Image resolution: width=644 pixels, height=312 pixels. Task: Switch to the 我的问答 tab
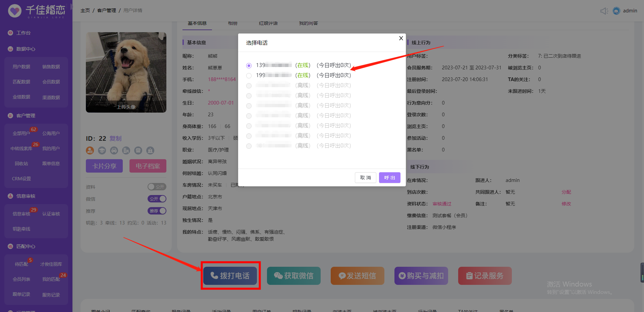[x=309, y=23]
